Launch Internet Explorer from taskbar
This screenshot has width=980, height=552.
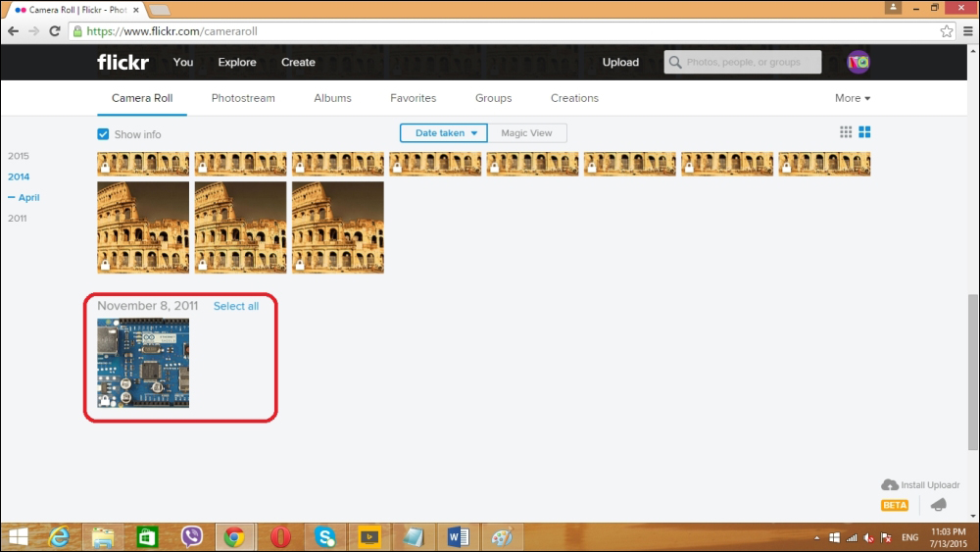click(60, 537)
